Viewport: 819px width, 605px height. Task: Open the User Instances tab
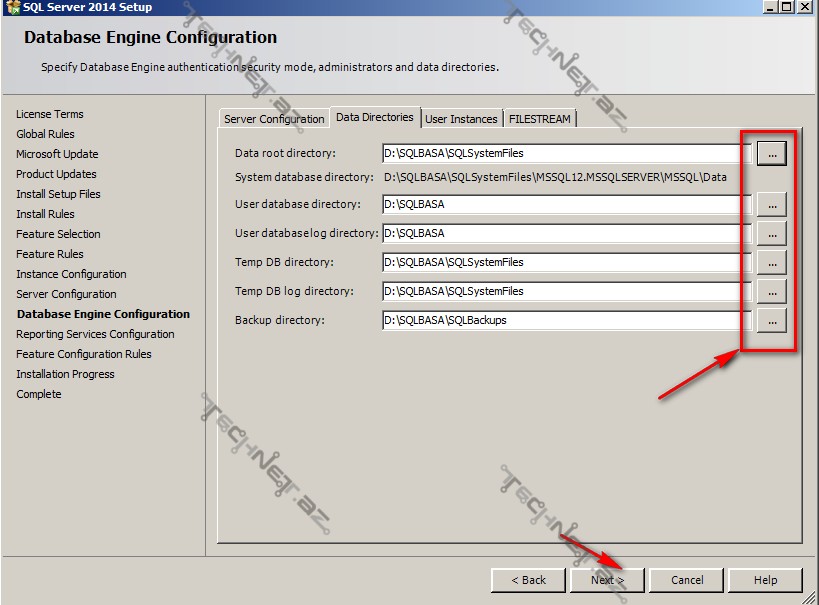pyautogui.click(x=461, y=119)
